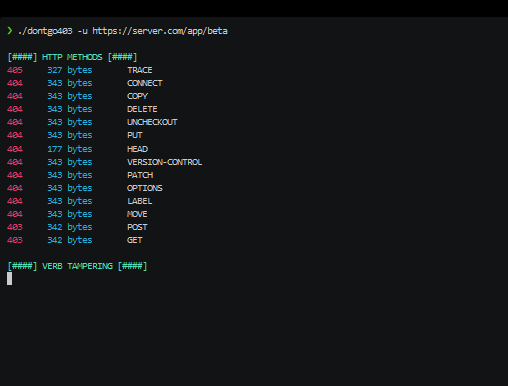Click 403 status code in GET row
This screenshot has width=508, height=386.
point(15,240)
